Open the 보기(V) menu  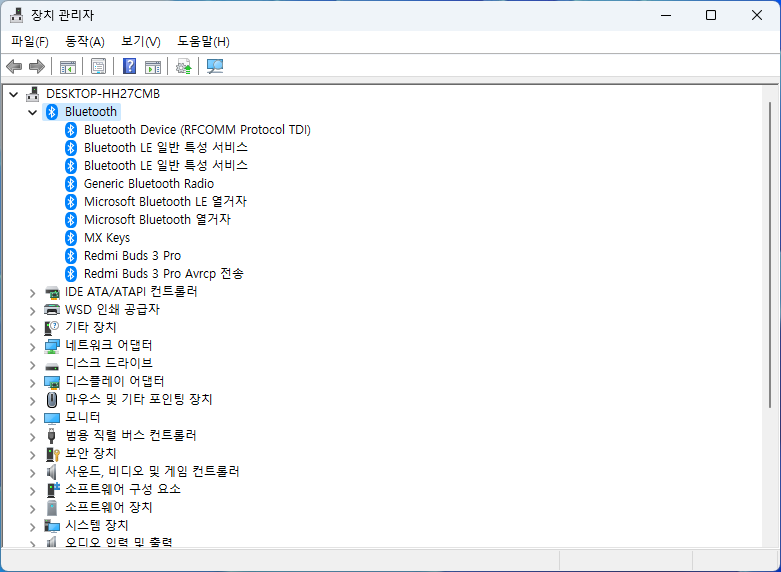[141, 42]
